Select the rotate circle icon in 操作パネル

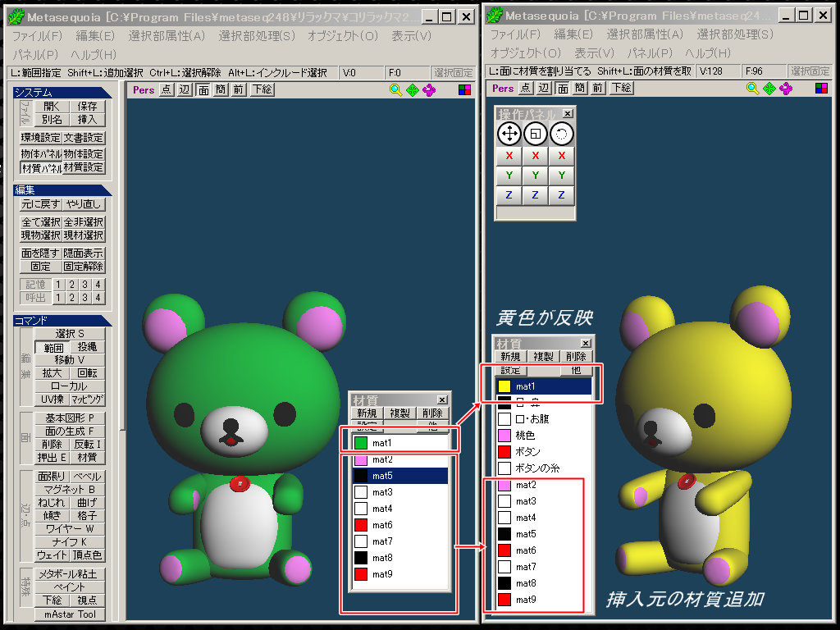point(561,134)
